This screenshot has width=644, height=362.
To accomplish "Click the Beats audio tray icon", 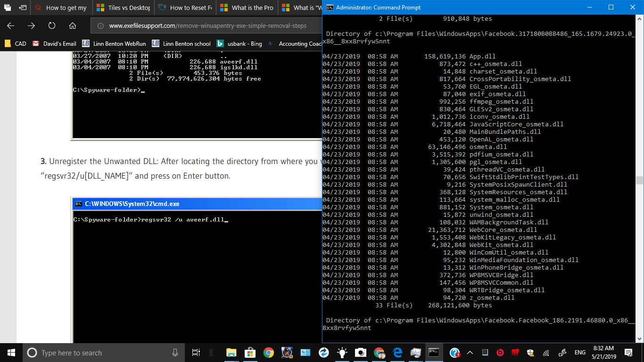I will [500, 353].
